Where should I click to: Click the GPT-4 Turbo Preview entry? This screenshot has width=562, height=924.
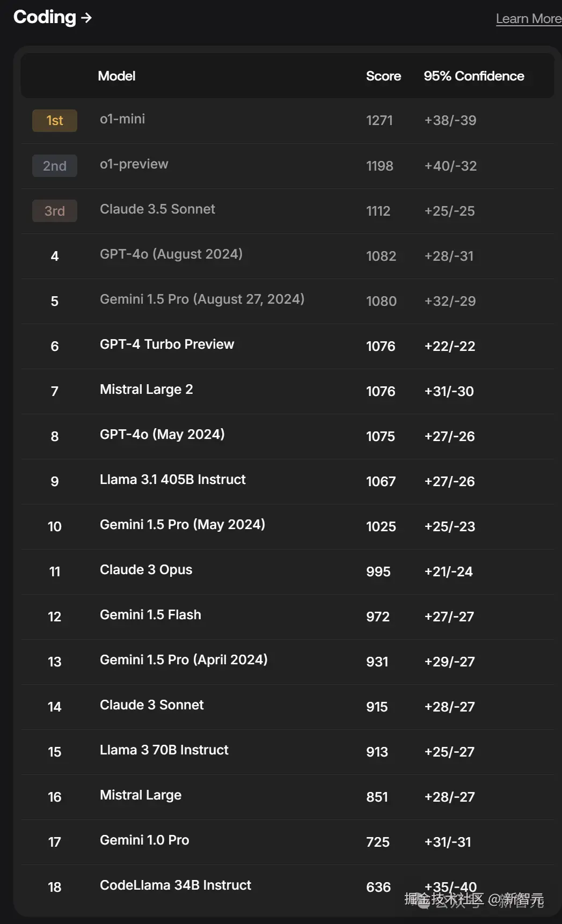point(167,344)
